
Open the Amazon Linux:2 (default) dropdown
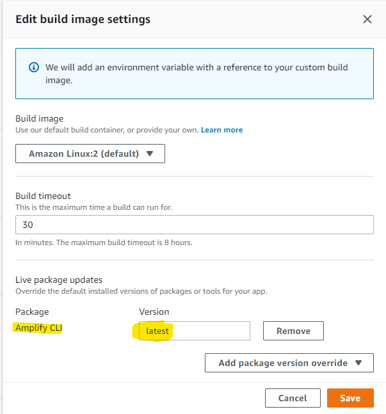pyautogui.click(x=90, y=154)
